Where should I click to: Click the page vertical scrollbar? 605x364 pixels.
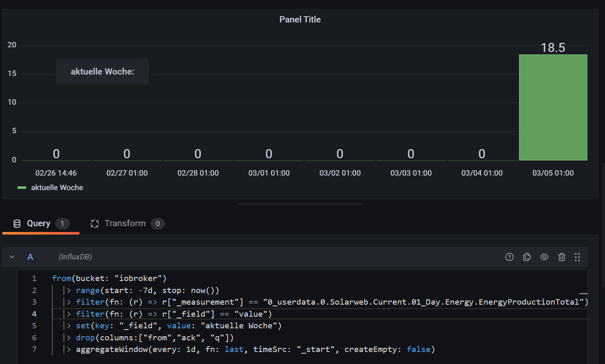click(603, 224)
